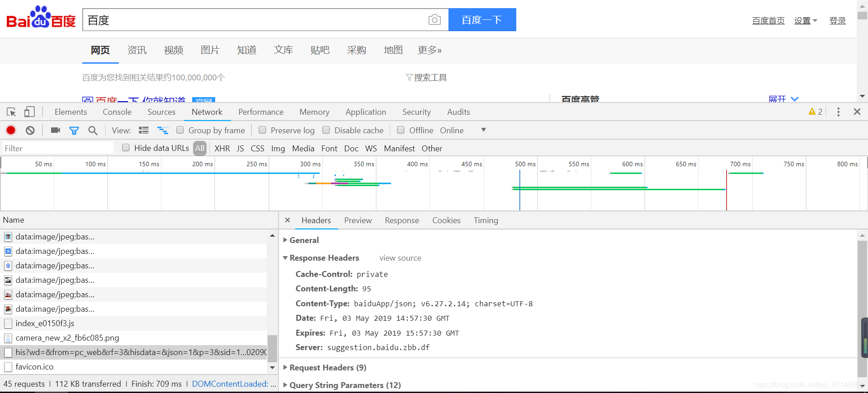This screenshot has width=868, height=393.
Task: Click the inspect element selector icon
Action: pyautogui.click(x=11, y=112)
